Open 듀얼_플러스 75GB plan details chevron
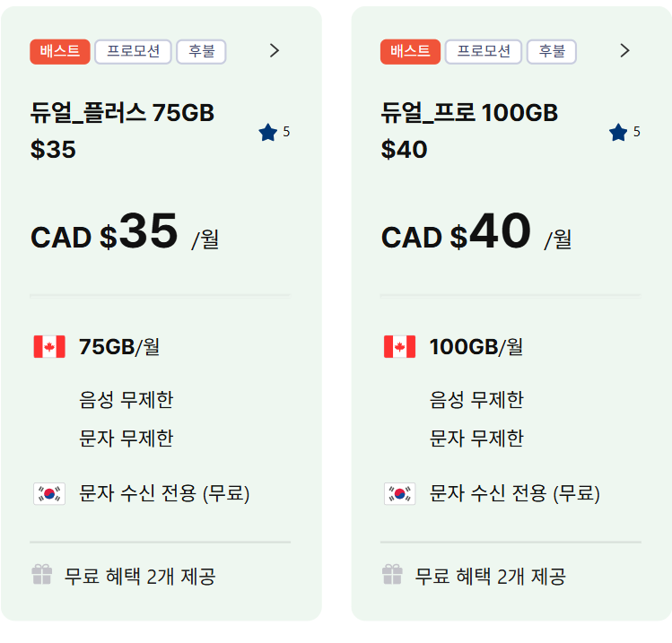672x643 pixels. pyautogui.click(x=275, y=51)
